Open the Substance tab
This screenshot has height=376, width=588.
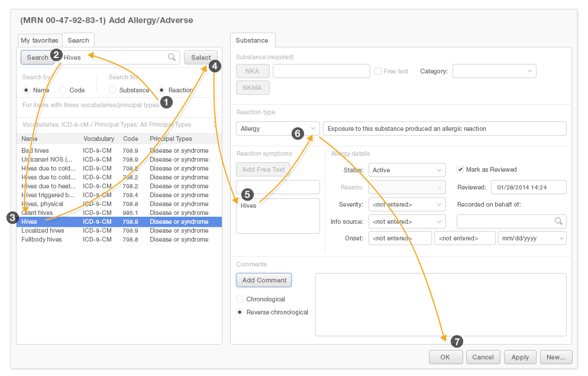pos(252,40)
